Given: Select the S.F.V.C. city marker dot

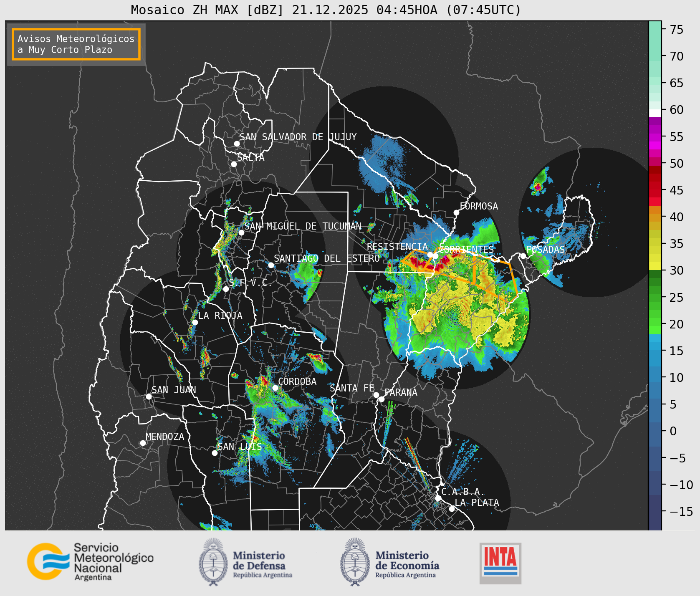Looking at the screenshot, I should [226, 289].
